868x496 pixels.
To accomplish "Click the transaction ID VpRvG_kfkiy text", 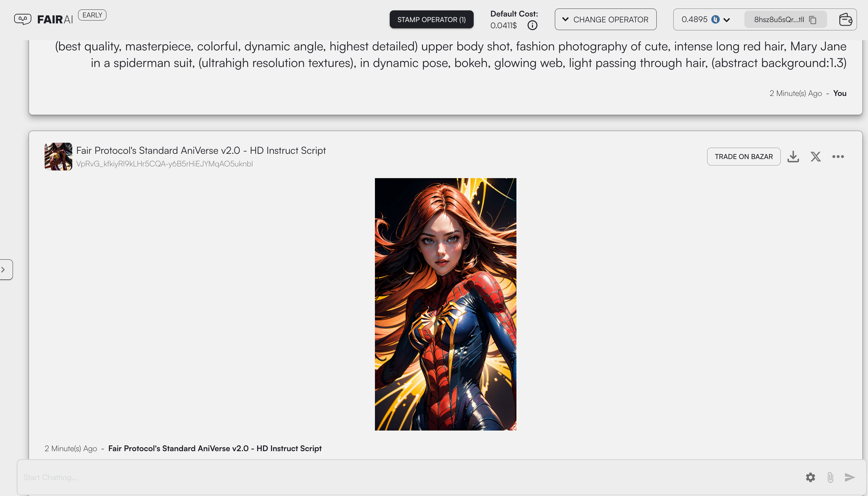I will point(164,164).
